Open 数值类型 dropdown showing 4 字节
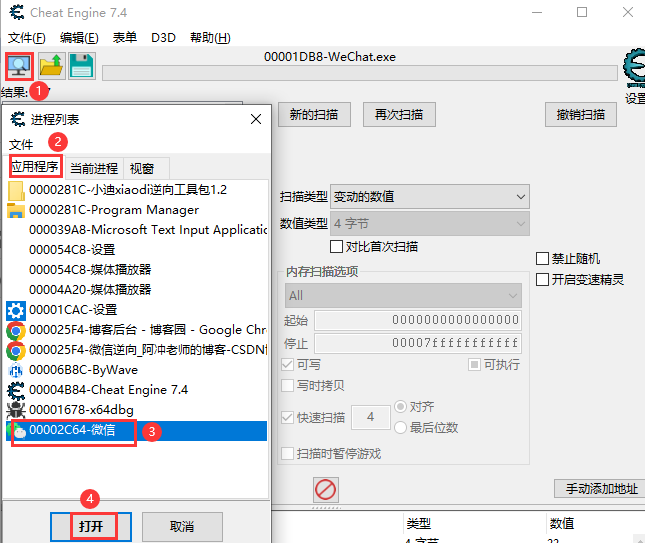 coord(430,224)
